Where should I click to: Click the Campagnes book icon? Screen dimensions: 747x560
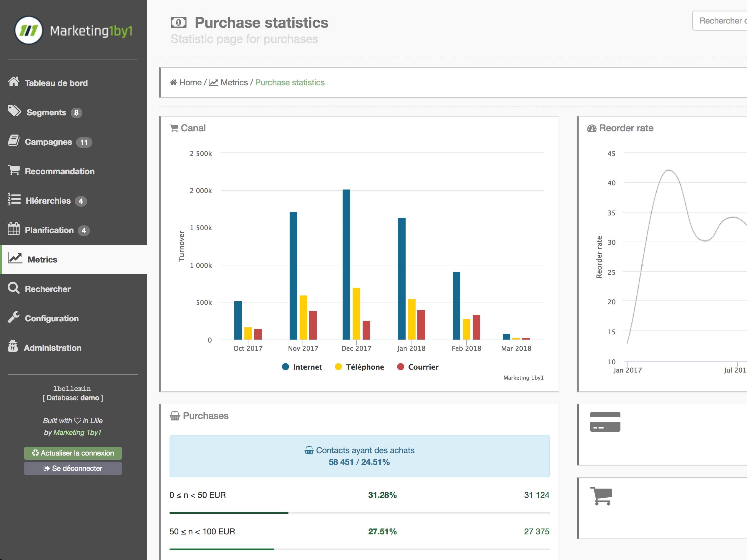14,141
